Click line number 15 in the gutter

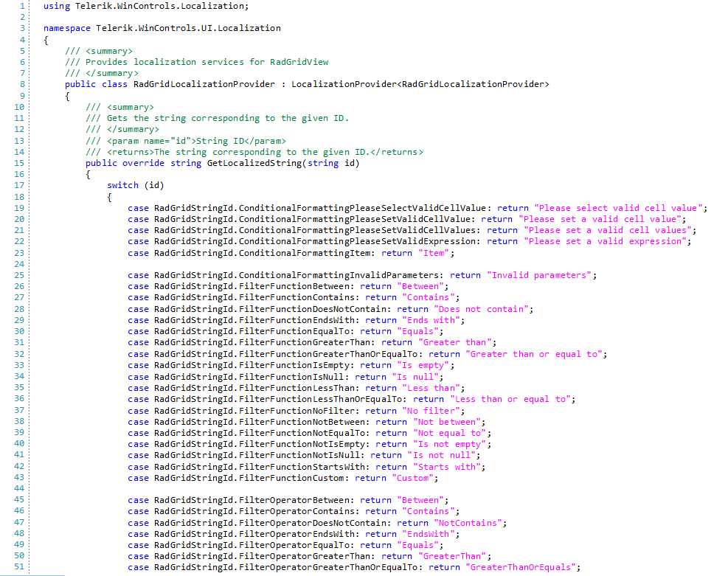click(x=19, y=163)
